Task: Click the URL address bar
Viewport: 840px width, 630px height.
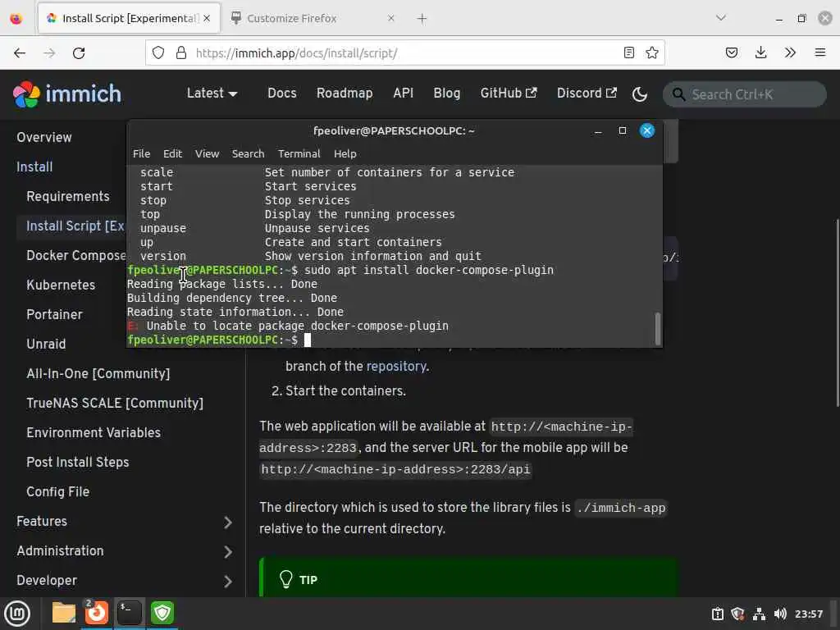Action: point(404,52)
